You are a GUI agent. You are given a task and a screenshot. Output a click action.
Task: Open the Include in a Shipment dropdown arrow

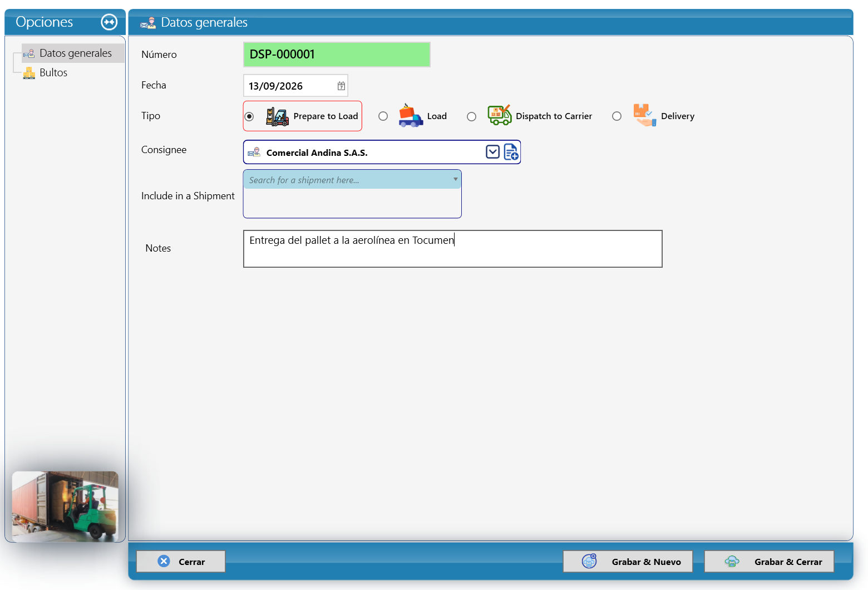tap(455, 179)
